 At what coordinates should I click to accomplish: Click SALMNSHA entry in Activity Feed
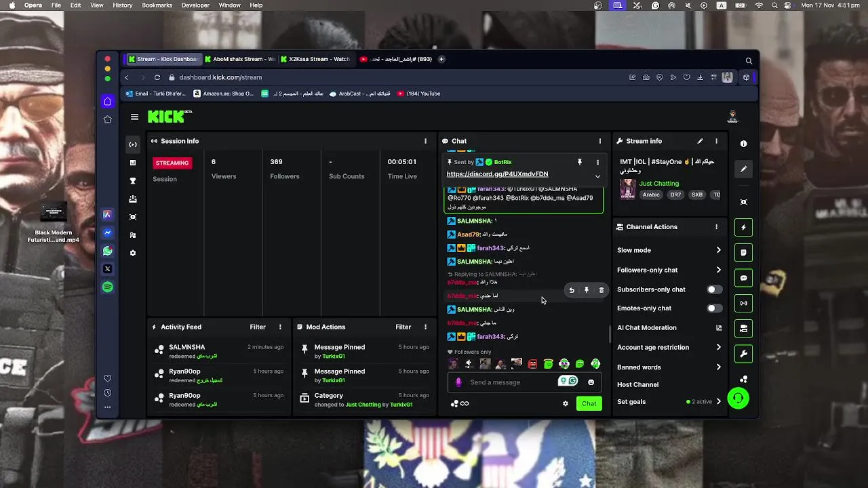[x=219, y=351]
